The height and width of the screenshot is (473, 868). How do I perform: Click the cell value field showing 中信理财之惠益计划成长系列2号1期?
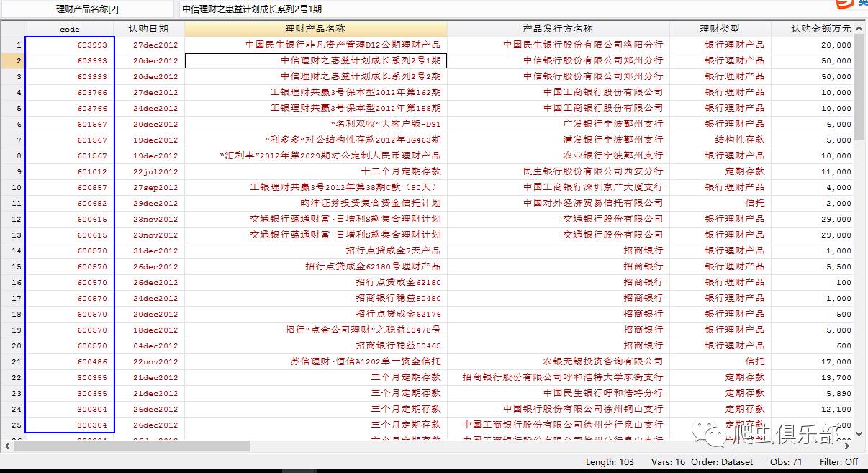tap(523, 9)
